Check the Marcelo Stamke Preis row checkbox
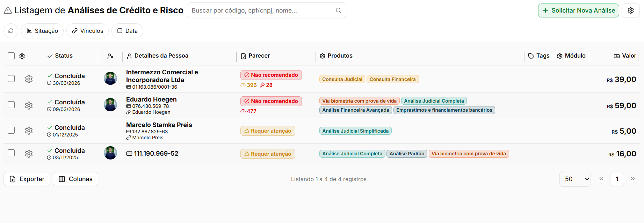The image size is (644, 223). click(11, 130)
